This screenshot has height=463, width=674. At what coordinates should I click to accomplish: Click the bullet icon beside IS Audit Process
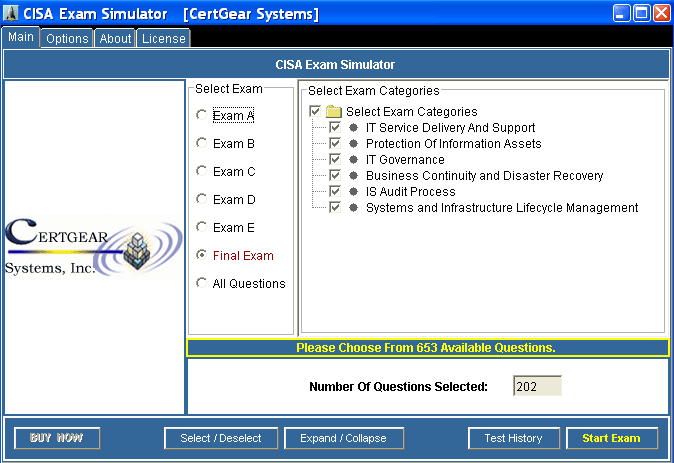point(353,191)
